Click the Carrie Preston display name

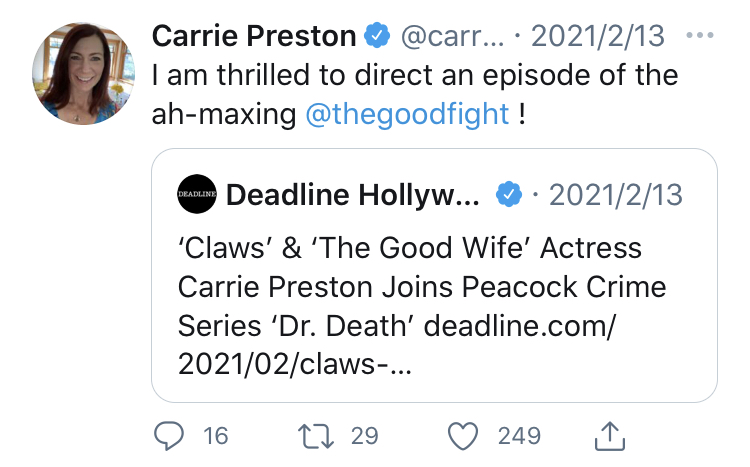tap(254, 36)
